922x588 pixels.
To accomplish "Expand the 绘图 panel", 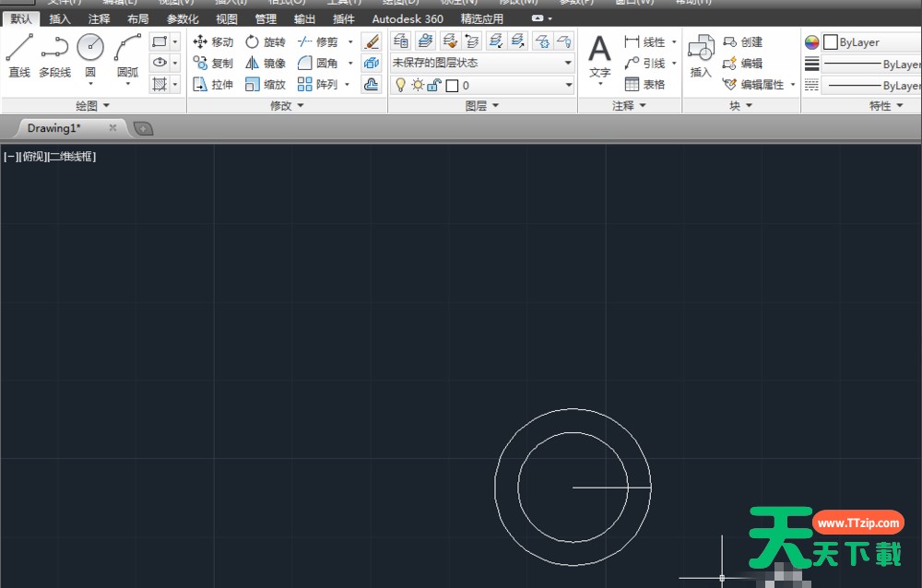I will pyautogui.click(x=93, y=106).
